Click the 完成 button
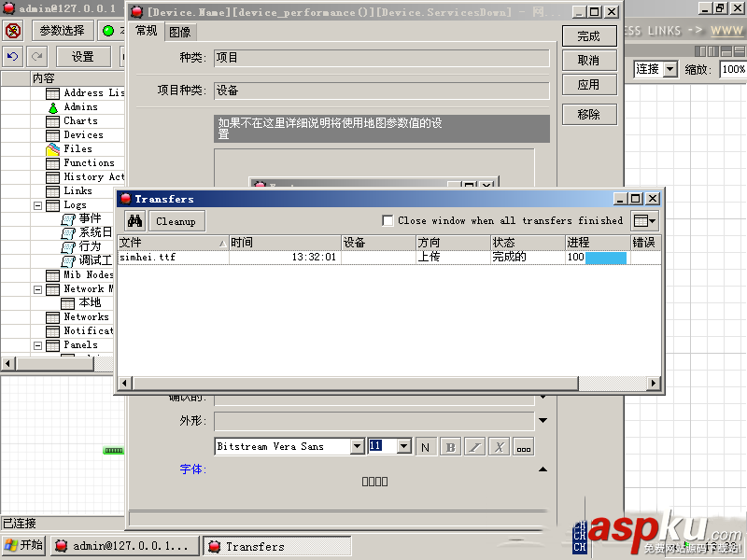The image size is (747, 560). coord(589,36)
